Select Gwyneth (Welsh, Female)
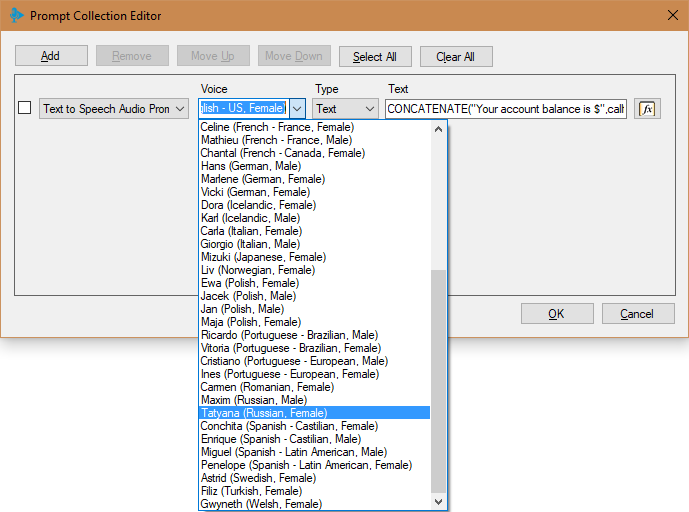 click(315, 504)
